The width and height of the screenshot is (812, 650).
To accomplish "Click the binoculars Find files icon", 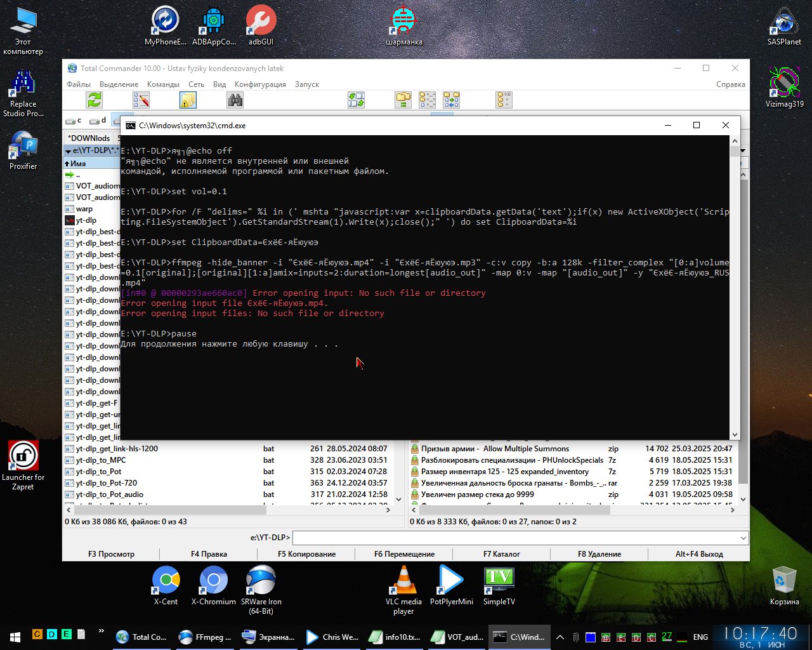I will tap(235, 100).
